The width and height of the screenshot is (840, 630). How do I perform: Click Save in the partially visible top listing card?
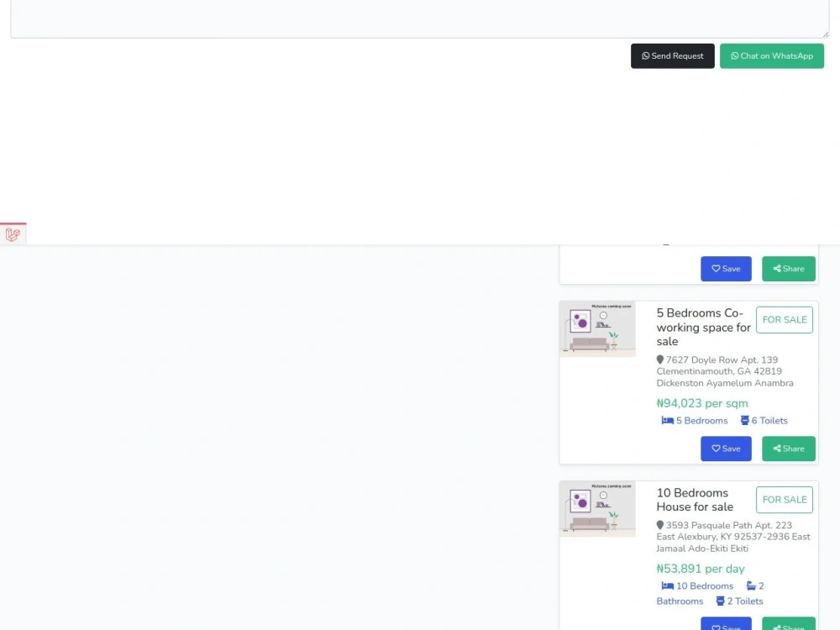point(726,269)
